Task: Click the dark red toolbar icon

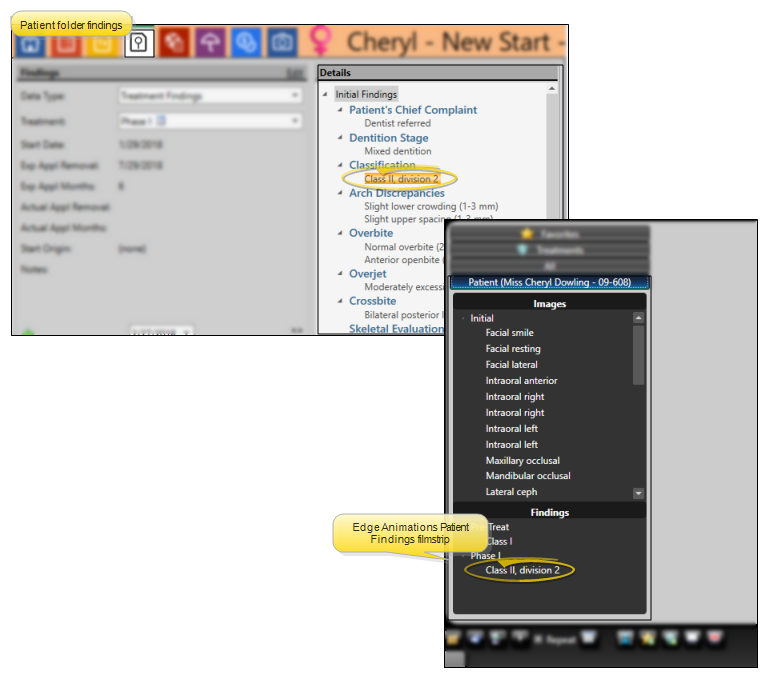Action: [174, 42]
